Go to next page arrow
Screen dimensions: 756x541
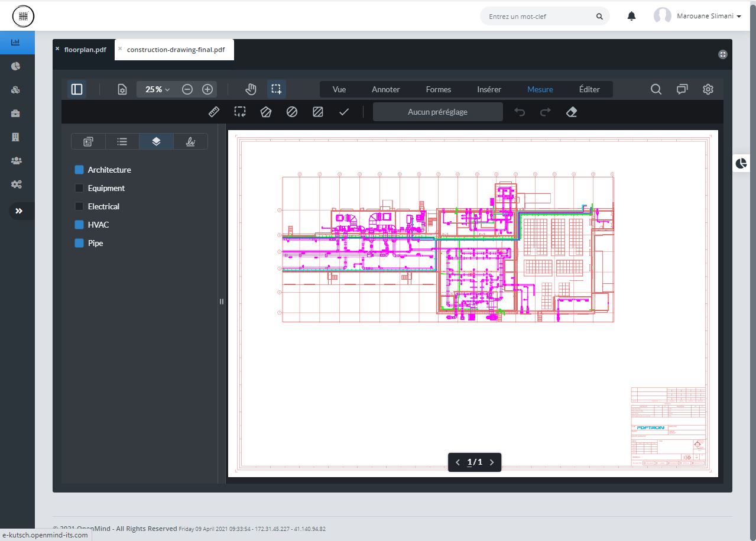point(492,462)
